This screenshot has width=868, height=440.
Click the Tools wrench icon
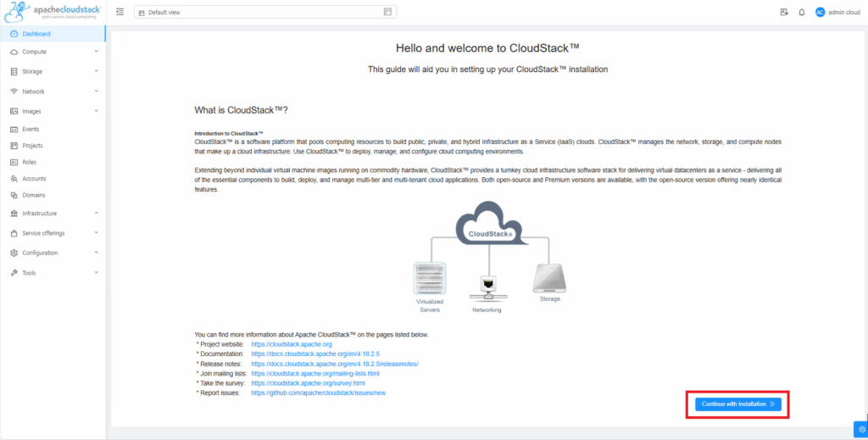(14, 273)
